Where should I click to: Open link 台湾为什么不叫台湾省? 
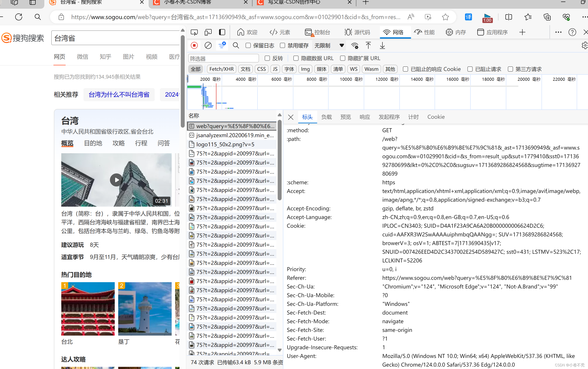click(x=119, y=94)
